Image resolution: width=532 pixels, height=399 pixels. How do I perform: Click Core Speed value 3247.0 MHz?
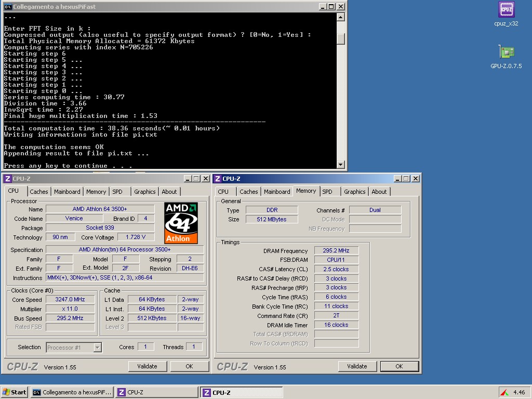click(70, 300)
